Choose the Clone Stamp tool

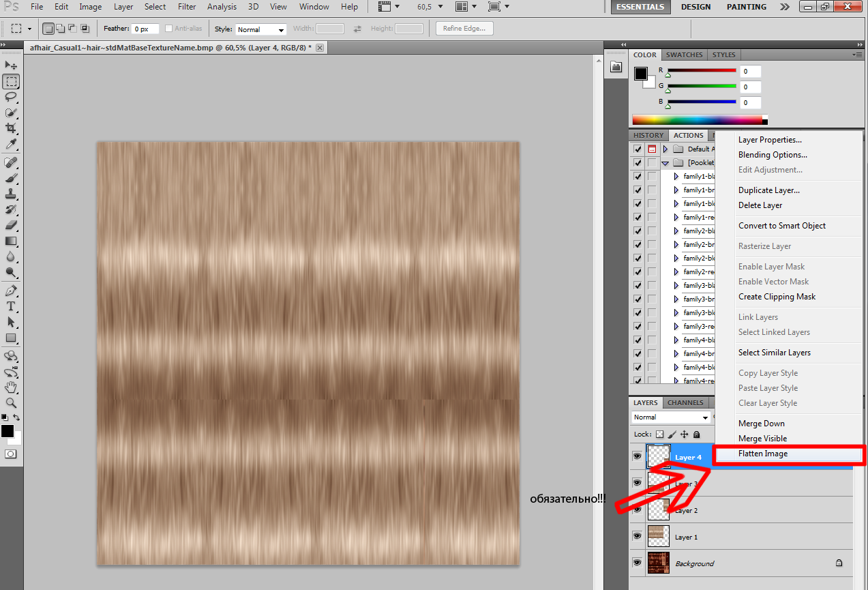pos(12,194)
